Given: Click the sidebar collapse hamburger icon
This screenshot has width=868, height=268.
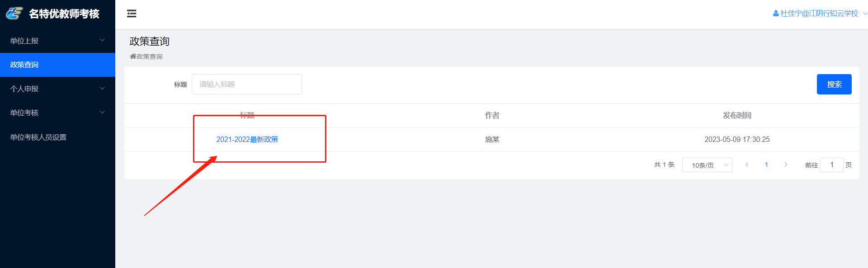Looking at the screenshot, I should (132, 14).
